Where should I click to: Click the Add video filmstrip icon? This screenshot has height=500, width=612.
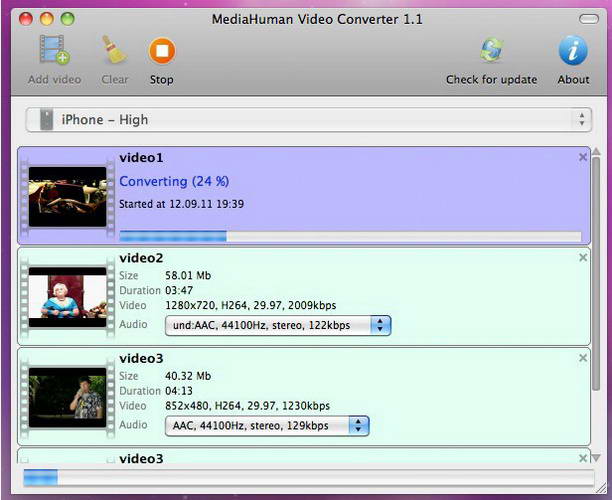coord(55,50)
